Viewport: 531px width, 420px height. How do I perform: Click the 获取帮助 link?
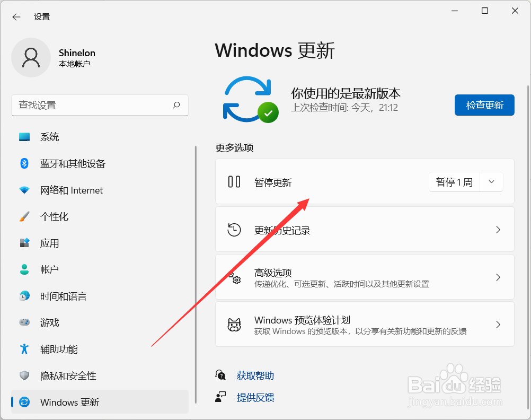coord(255,375)
